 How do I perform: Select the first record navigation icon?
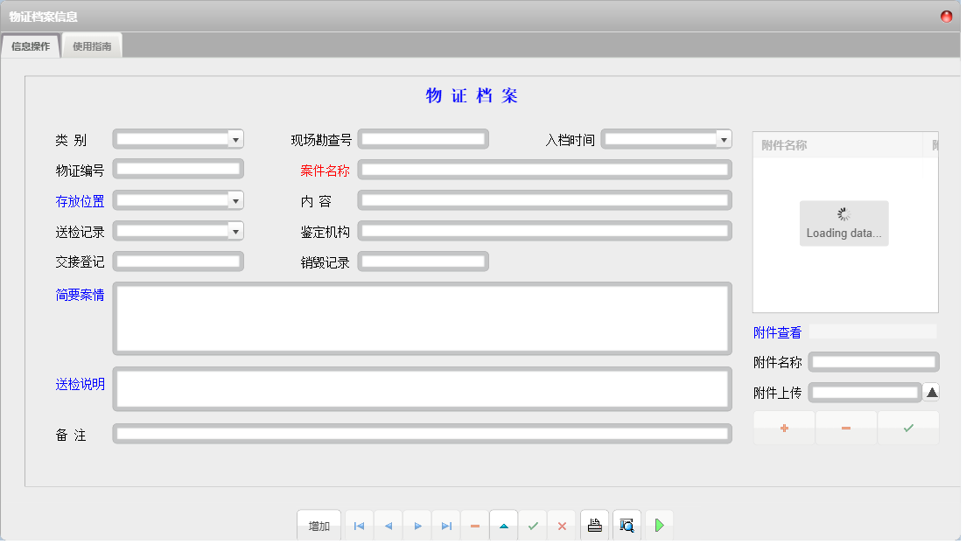(359, 525)
